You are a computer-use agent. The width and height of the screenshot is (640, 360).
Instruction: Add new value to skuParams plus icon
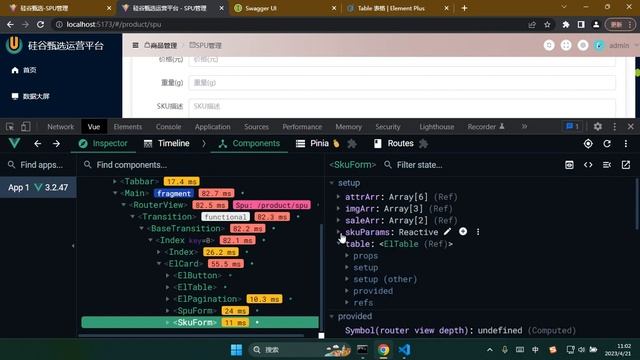(463, 232)
